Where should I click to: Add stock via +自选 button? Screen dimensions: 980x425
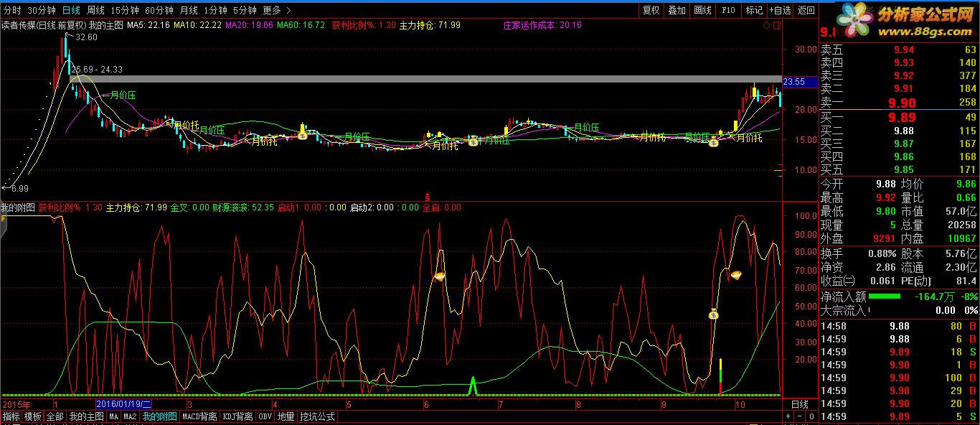(780, 10)
